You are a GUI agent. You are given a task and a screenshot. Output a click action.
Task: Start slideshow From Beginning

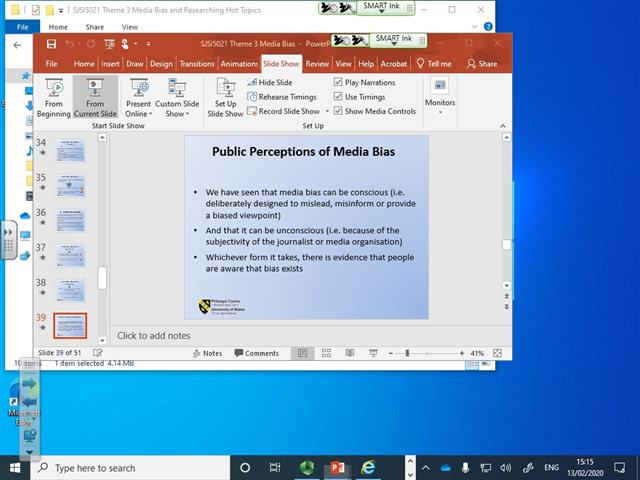(x=54, y=97)
